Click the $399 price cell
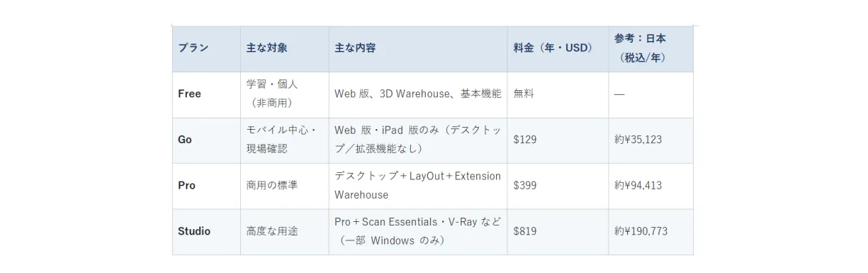Screen dimensions: 868x273 pyautogui.click(x=558, y=186)
